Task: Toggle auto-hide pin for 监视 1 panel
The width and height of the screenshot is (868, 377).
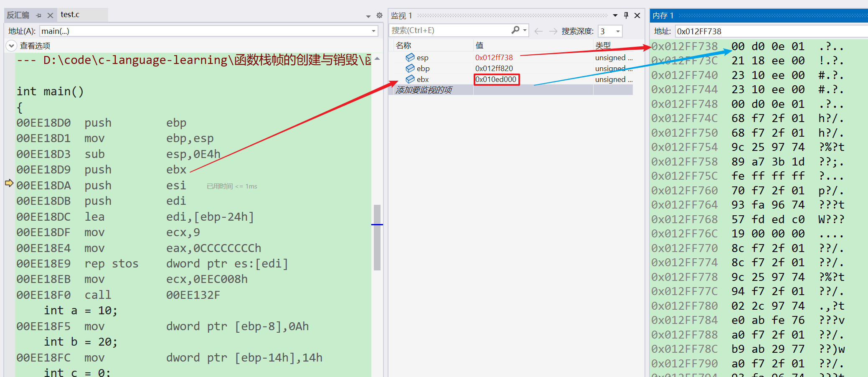Action: 626,15
